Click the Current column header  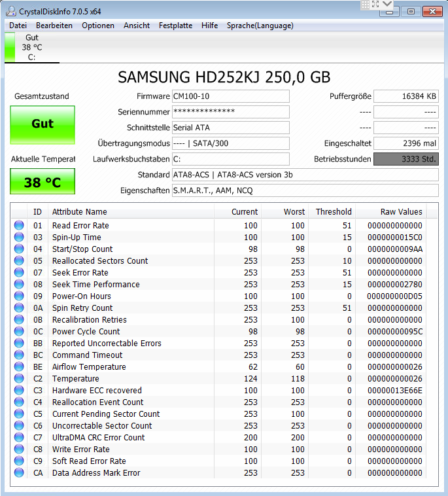coord(238,211)
